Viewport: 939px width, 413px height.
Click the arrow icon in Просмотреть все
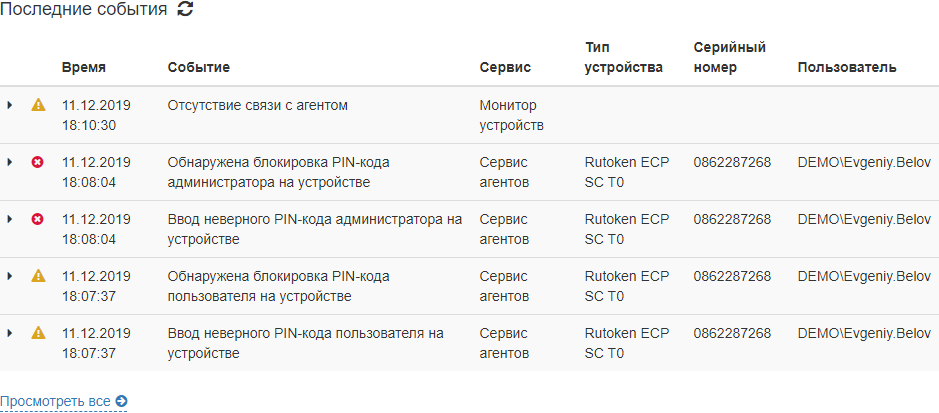[x=121, y=402]
